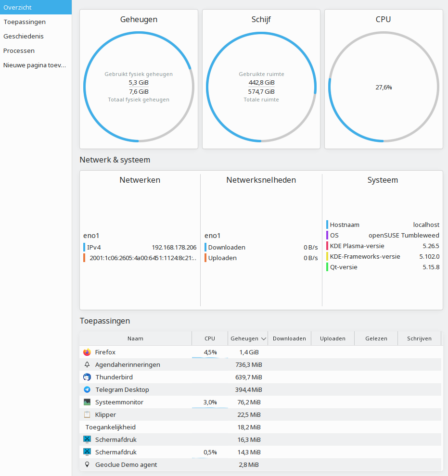Viewport: 448px width, 476px height.
Task: Toggle sort arrow on Geheugen column
Action: point(264,338)
